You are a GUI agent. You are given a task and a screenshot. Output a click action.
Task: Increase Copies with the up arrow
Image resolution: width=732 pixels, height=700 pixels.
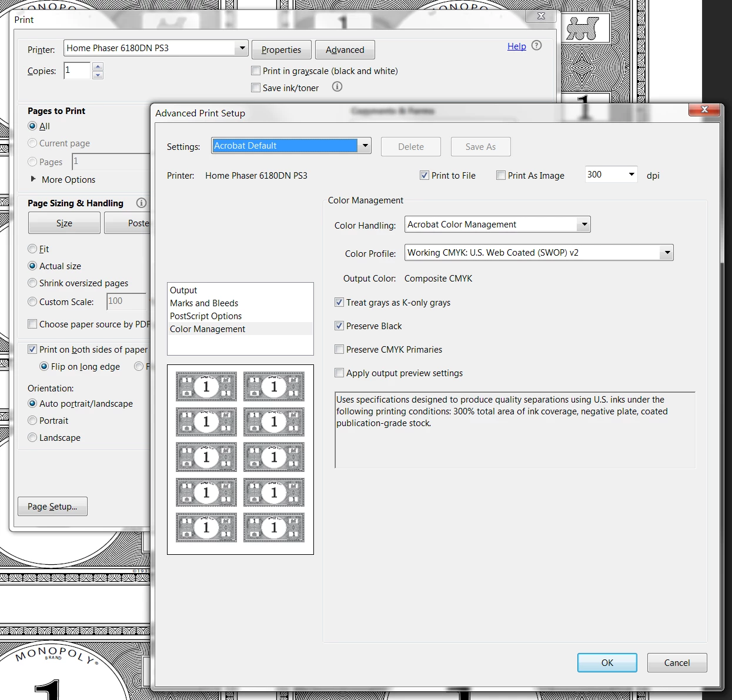(98, 66)
